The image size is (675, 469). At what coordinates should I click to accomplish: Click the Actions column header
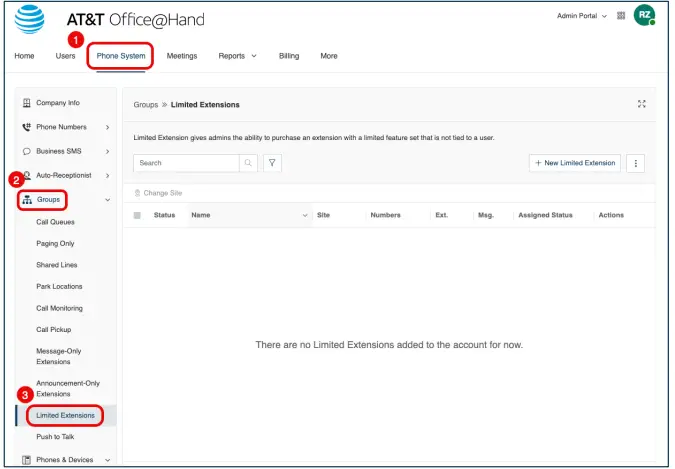pos(611,215)
